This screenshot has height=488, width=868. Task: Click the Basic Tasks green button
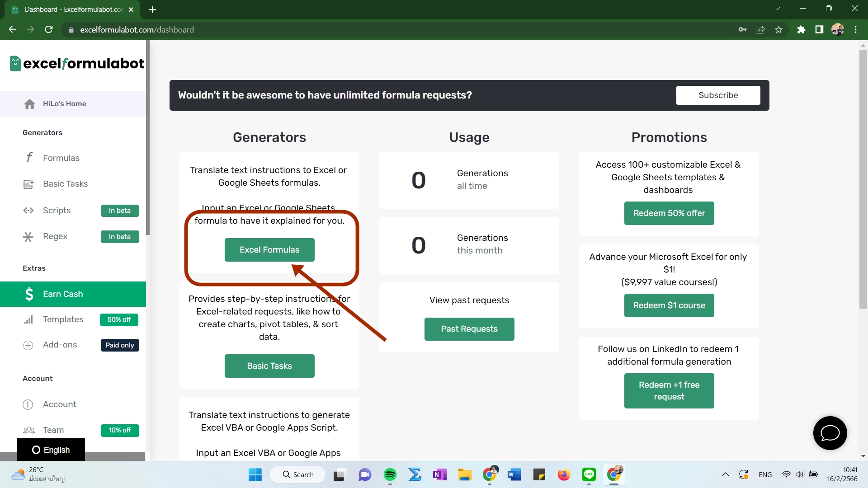coord(269,366)
